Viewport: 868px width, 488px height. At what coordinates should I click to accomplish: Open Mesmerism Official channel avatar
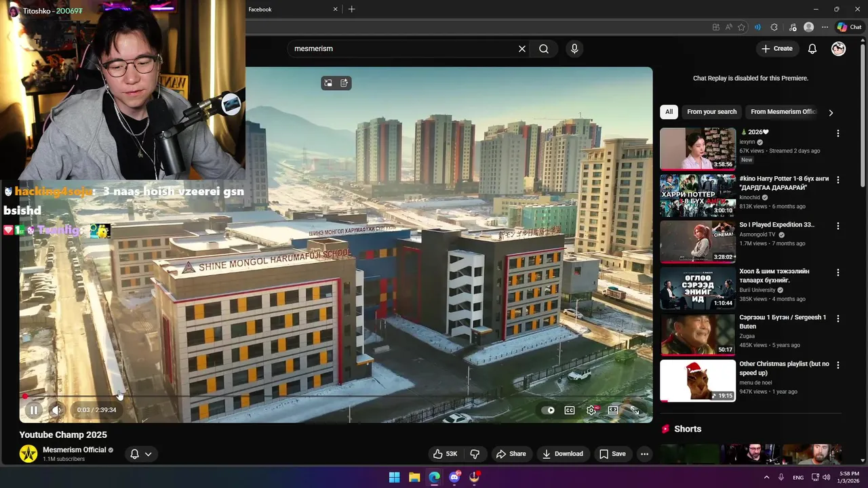[x=28, y=454]
